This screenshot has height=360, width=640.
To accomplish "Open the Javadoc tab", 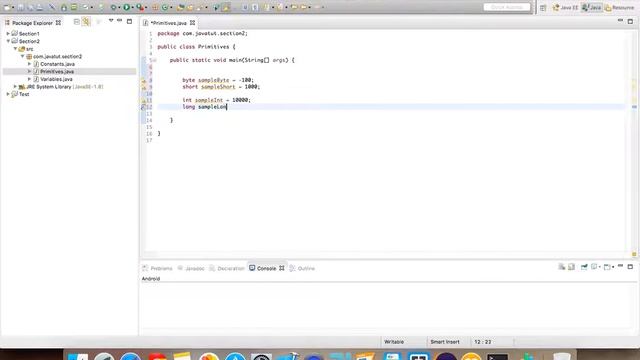I will (191, 268).
